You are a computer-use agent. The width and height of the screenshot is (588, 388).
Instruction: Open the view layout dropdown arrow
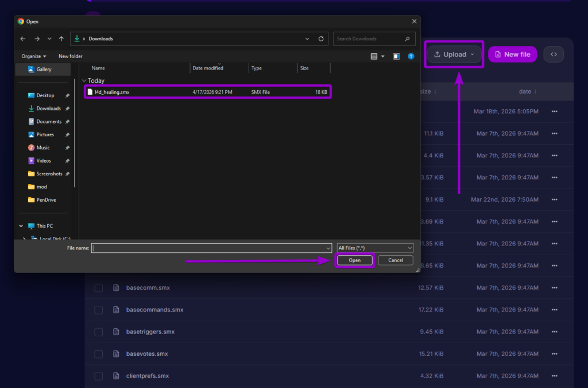[384, 56]
